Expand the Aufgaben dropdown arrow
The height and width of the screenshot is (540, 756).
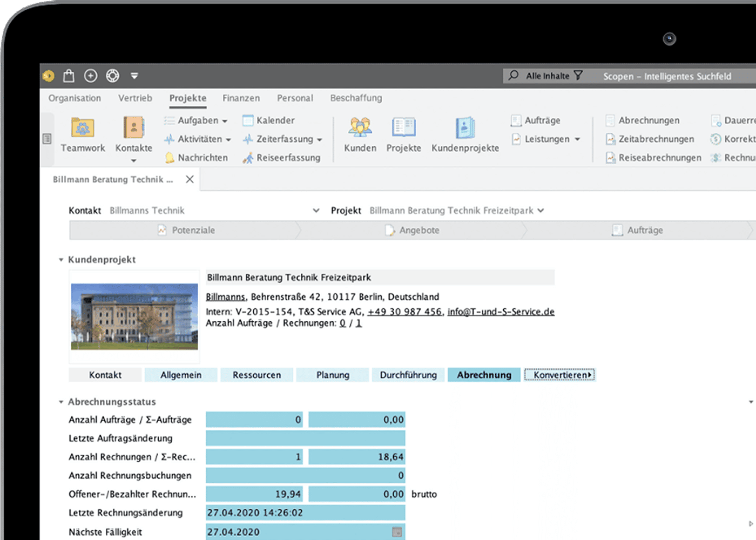click(x=225, y=121)
